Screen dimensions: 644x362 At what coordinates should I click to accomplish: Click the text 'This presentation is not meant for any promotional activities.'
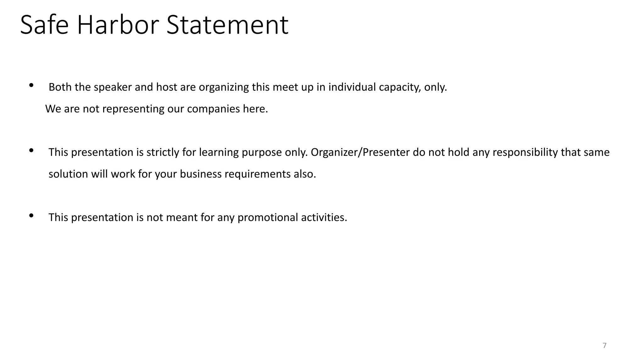coord(198,217)
